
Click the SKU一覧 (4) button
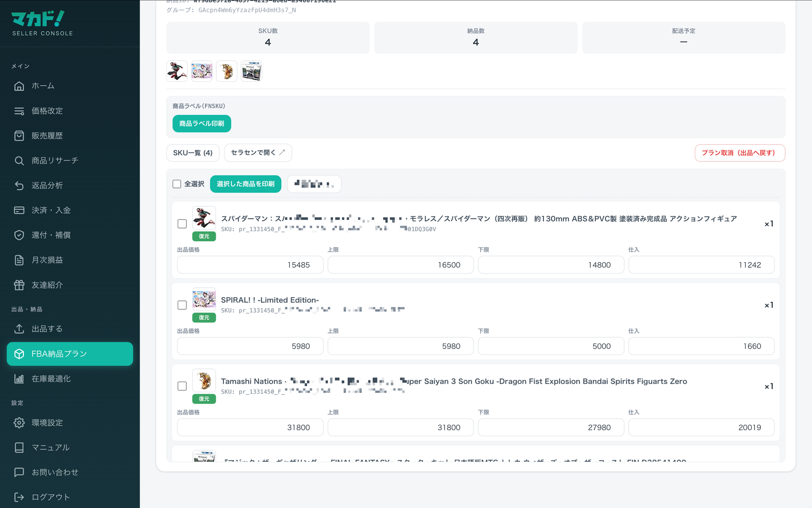(193, 153)
